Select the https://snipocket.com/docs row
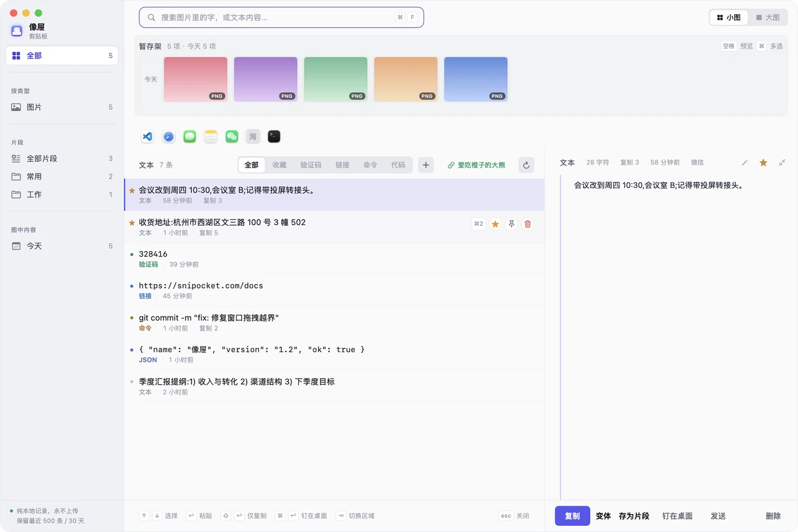Viewport: 798px width, 532px height. [334, 291]
